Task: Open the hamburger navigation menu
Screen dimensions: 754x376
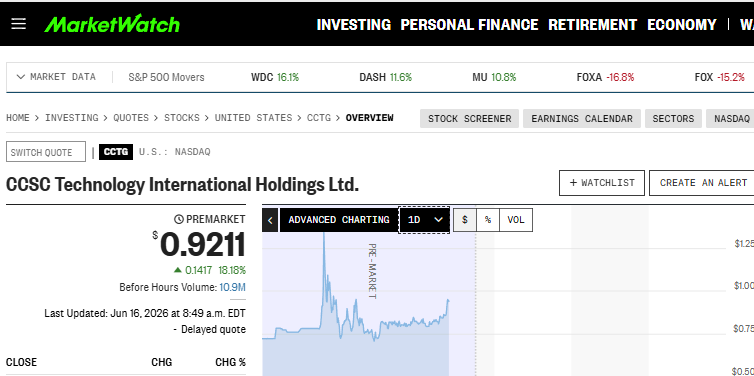Action: (18, 24)
